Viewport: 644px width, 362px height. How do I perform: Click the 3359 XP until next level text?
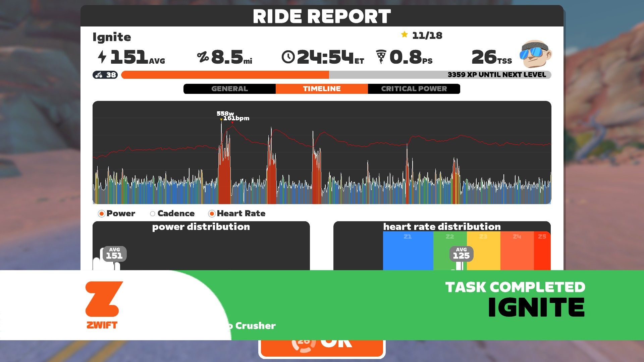(x=497, y=75)
